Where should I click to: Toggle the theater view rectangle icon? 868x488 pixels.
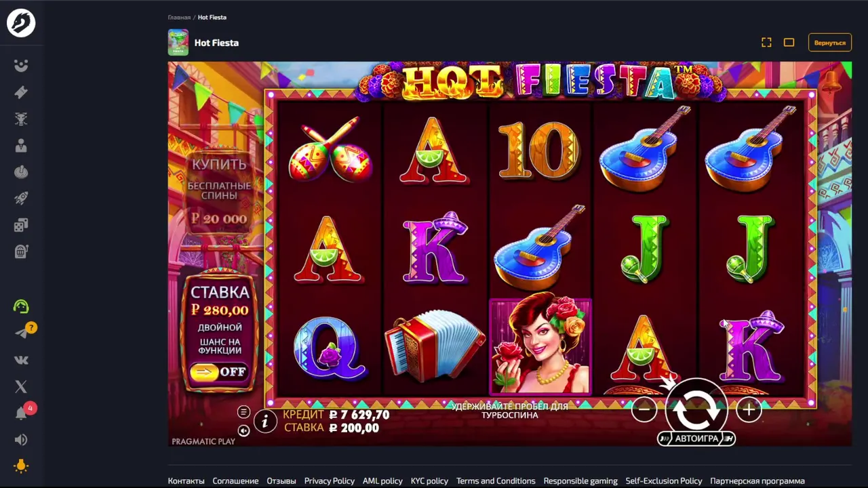click(789, 43)
